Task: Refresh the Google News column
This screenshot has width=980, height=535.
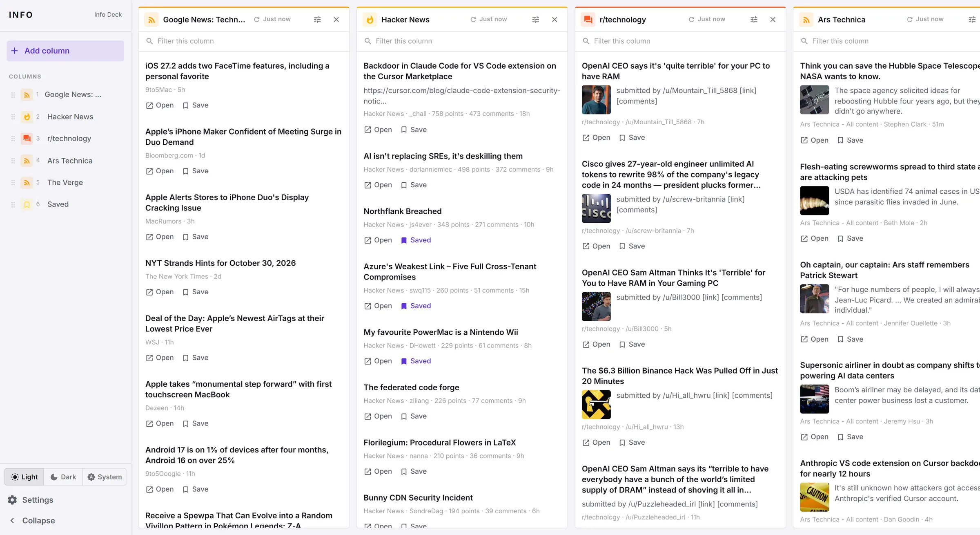Action: click(x=272, y=19)
